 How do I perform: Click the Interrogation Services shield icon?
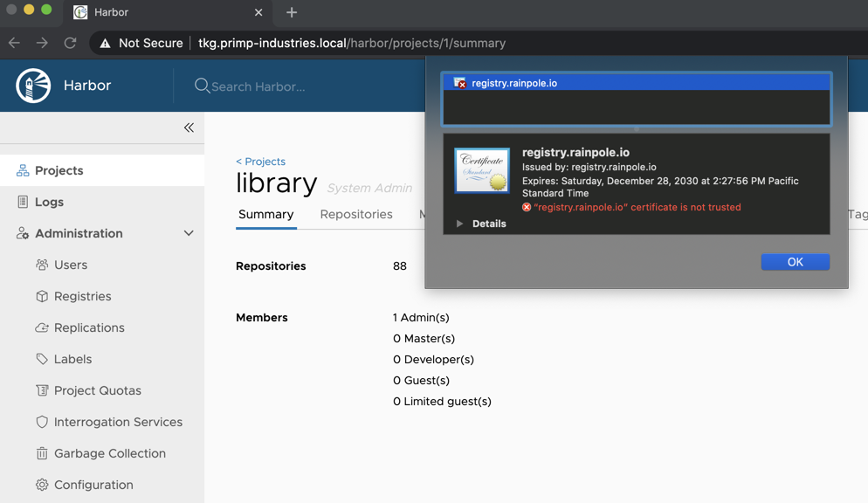pos(42,422)
